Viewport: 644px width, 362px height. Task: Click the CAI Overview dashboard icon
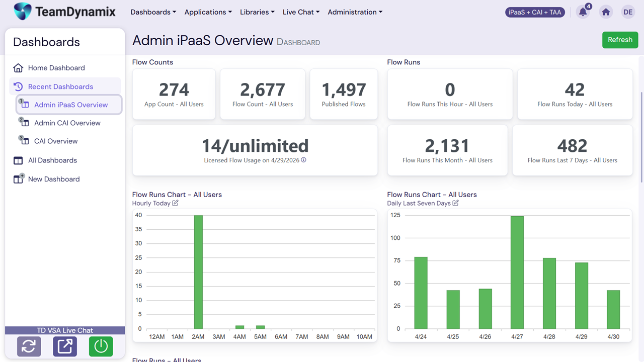pos(24,140)
